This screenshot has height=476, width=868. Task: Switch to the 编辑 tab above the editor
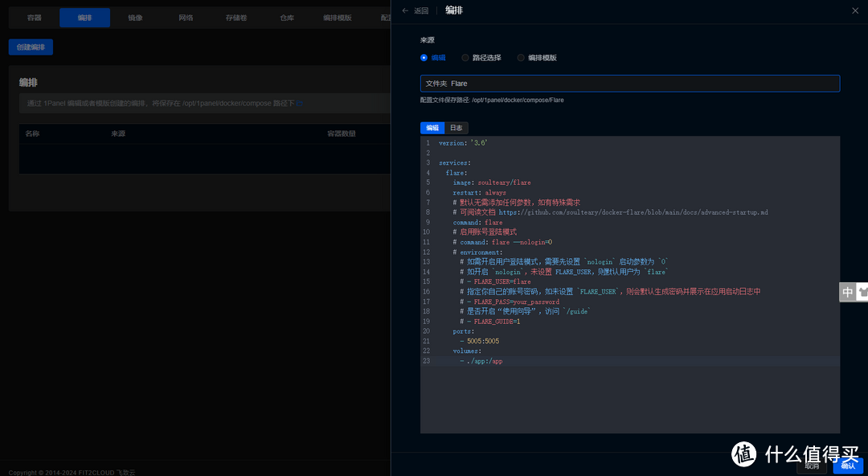click(x=432, y=128)
